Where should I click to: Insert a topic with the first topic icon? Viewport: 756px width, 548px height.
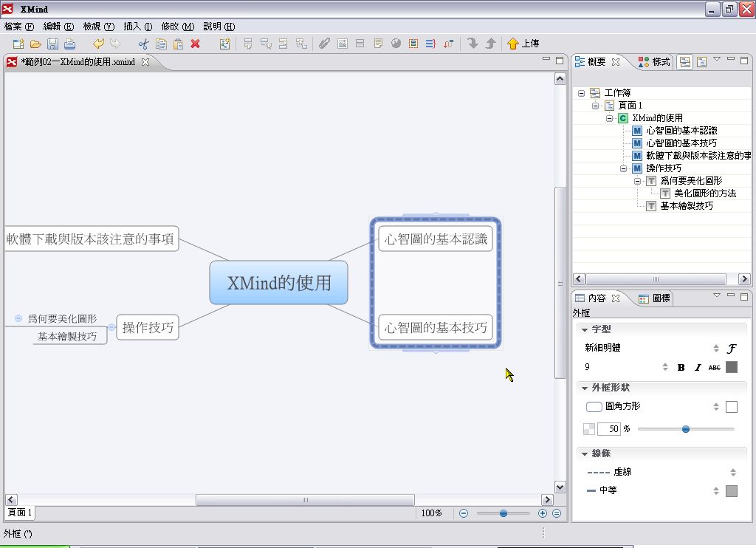(248, 44)
